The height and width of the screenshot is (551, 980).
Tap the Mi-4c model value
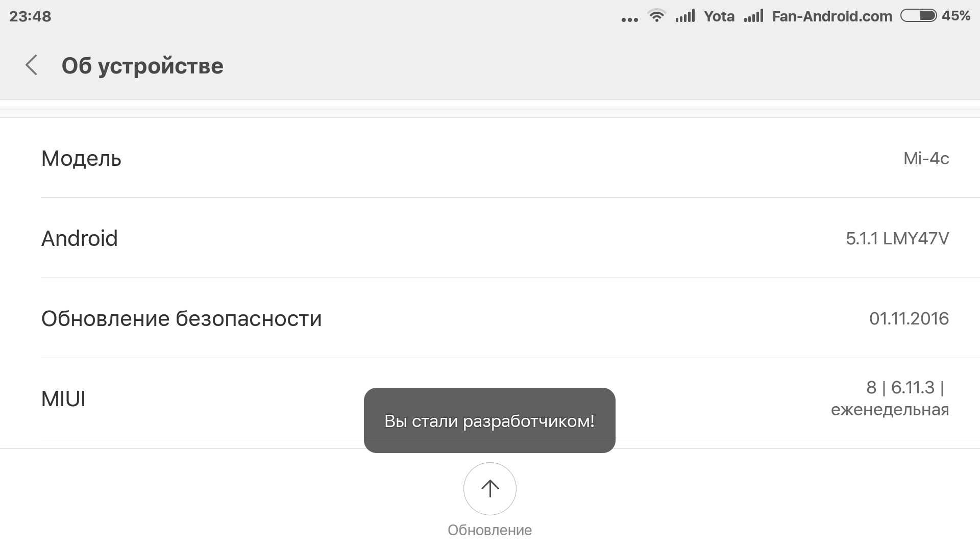926,159
